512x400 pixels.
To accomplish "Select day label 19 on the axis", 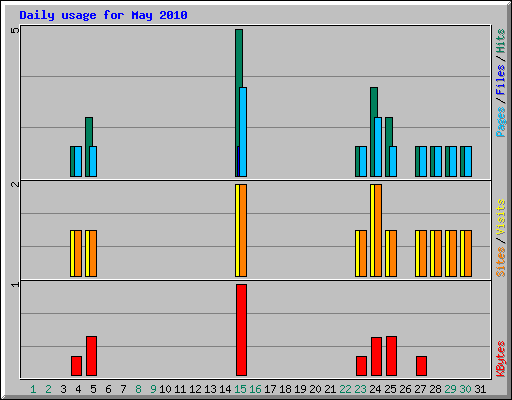I will 300,389.
